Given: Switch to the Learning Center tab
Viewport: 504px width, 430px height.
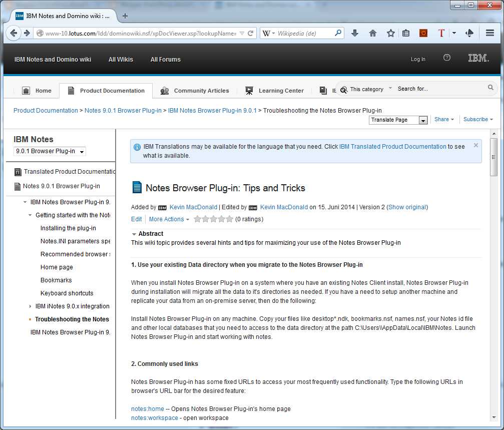Looking at the screenshot, I should click(x=281, y=91).
